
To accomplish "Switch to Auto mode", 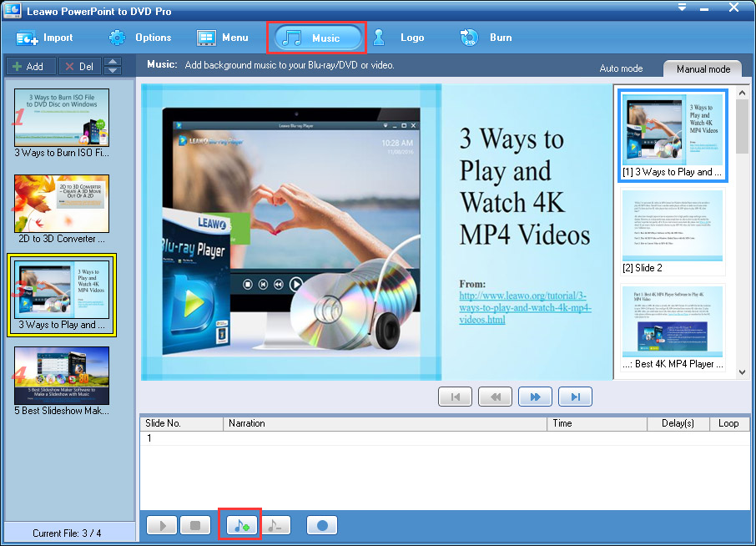I will tap(621, 68).
